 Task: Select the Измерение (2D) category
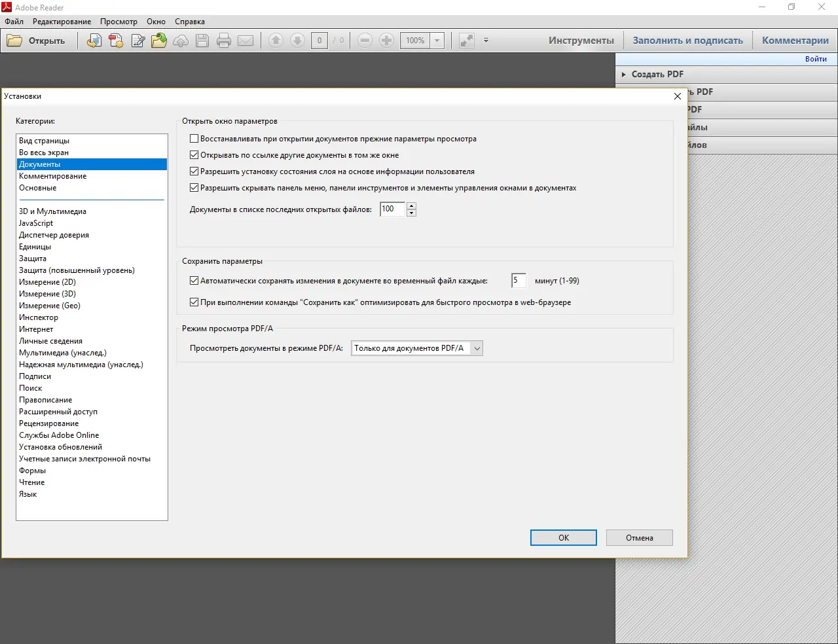pos(92,282)
